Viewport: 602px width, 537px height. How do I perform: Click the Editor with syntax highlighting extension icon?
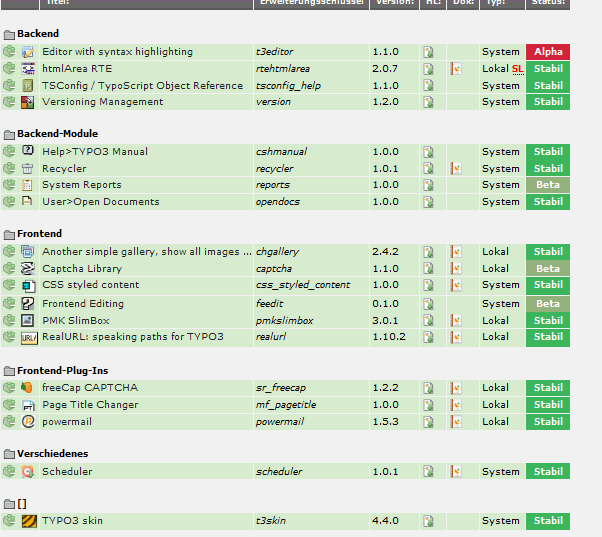coord(28,52)
